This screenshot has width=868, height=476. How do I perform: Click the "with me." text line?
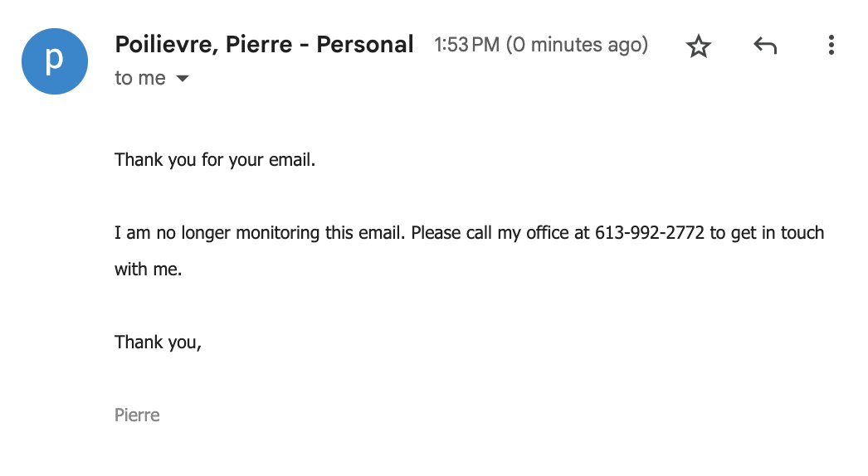149,269
